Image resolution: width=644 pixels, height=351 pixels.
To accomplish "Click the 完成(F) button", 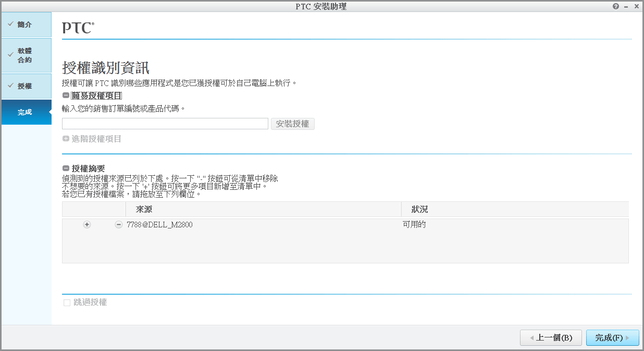I will (x=612, y=337).
